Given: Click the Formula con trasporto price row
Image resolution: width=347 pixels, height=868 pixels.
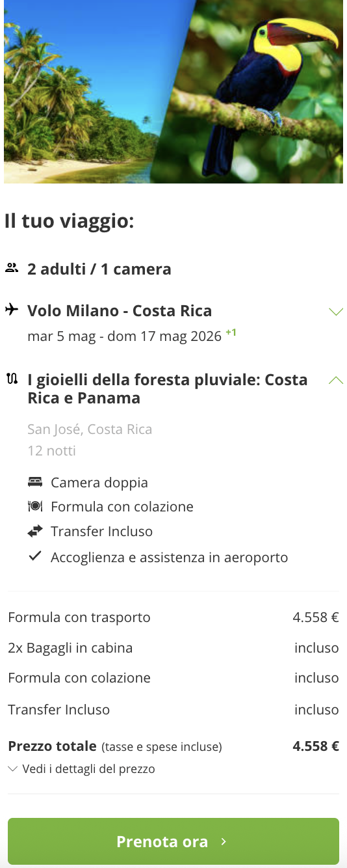Looking at the screenshot, I should click(x=173, y=617).
